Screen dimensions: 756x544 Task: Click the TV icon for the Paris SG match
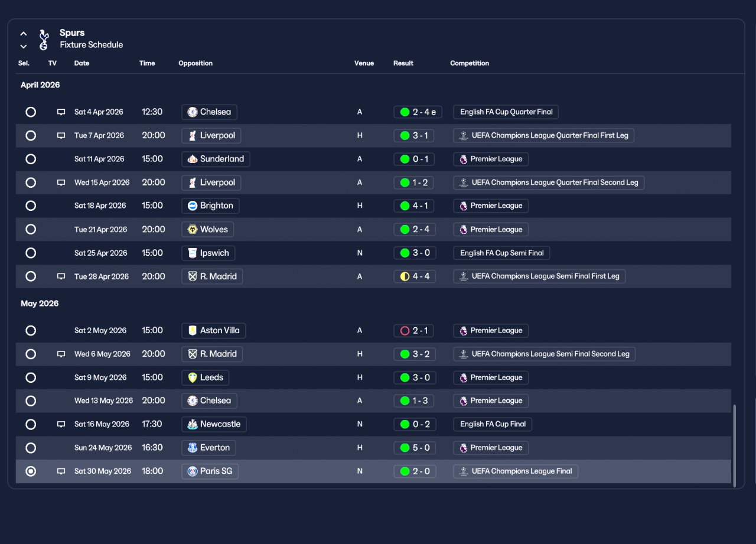pos(61,471)
